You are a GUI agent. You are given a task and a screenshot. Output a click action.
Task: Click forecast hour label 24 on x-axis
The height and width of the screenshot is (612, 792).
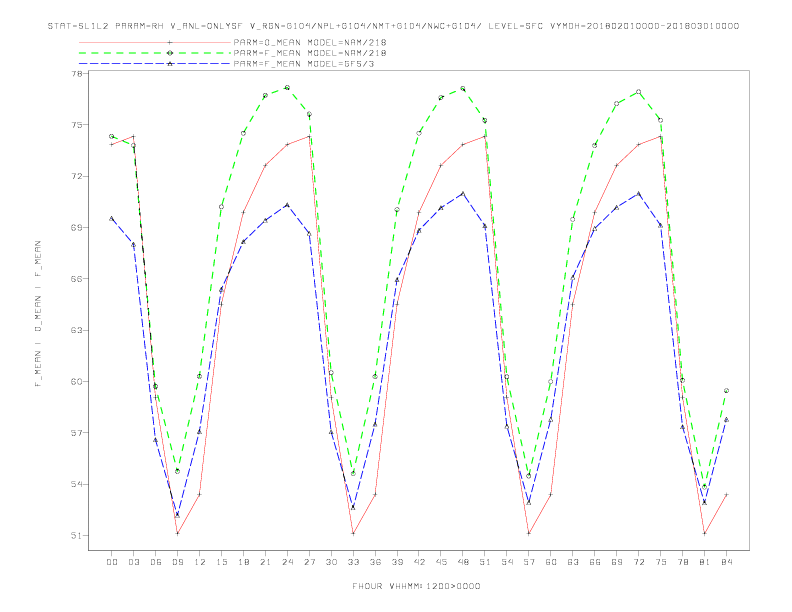click(287, 562)
